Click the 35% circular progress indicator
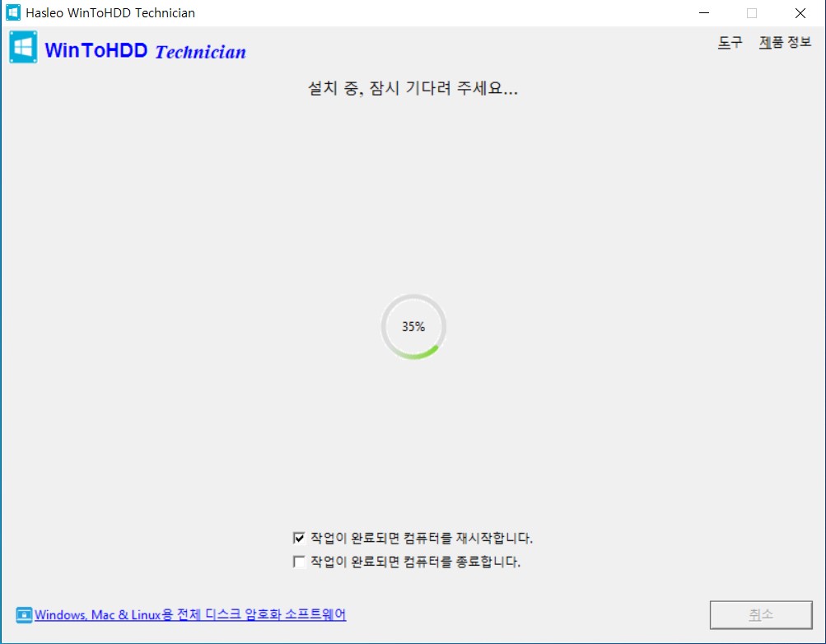This screenshot has width=826, height=644. pos(413,326)
